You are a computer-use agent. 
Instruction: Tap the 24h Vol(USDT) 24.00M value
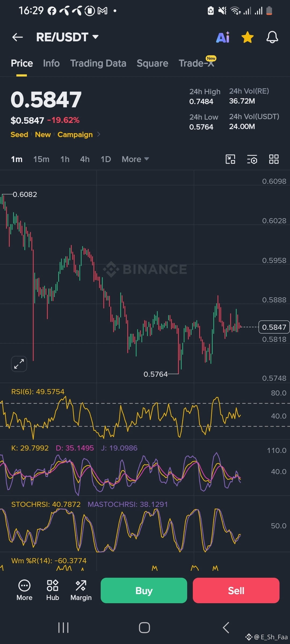pos(242,126)
